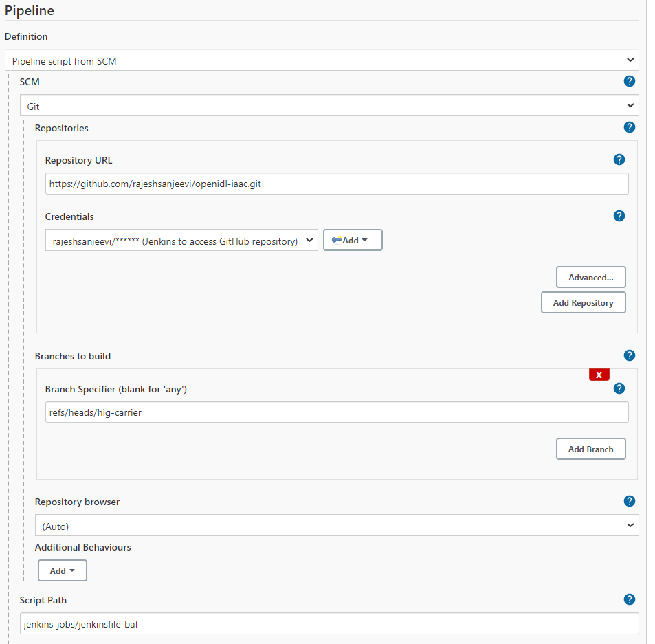This screenshot has height=644, width=655.
Task: Focus the Branch Specifier input field
Action: click(x=337, y=412)
